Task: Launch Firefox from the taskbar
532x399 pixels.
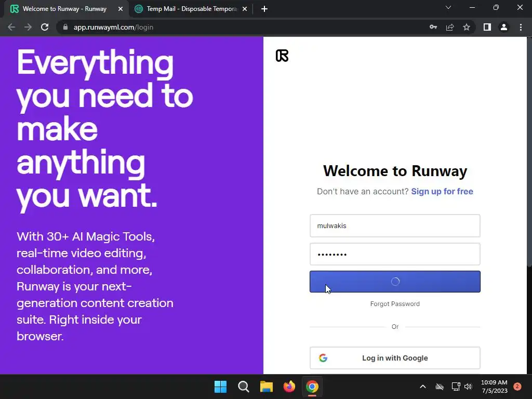Action: click(289, 387)
